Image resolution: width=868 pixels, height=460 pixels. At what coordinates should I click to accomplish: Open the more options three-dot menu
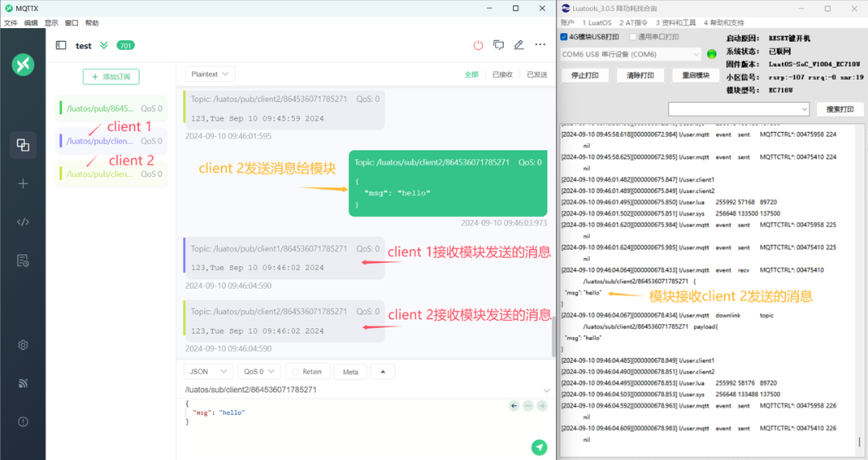540,44
